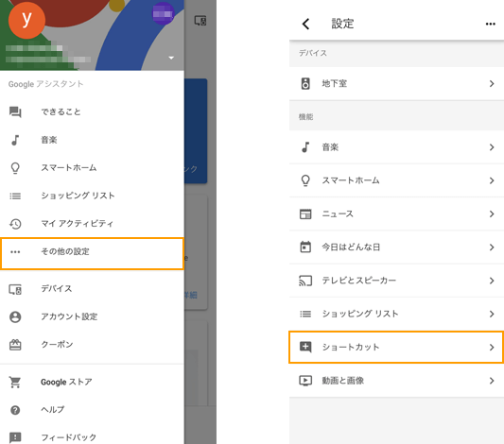Click the device icon beside デバイス
This screenshot has height=444, width=504.
click(x=15, y=289)
